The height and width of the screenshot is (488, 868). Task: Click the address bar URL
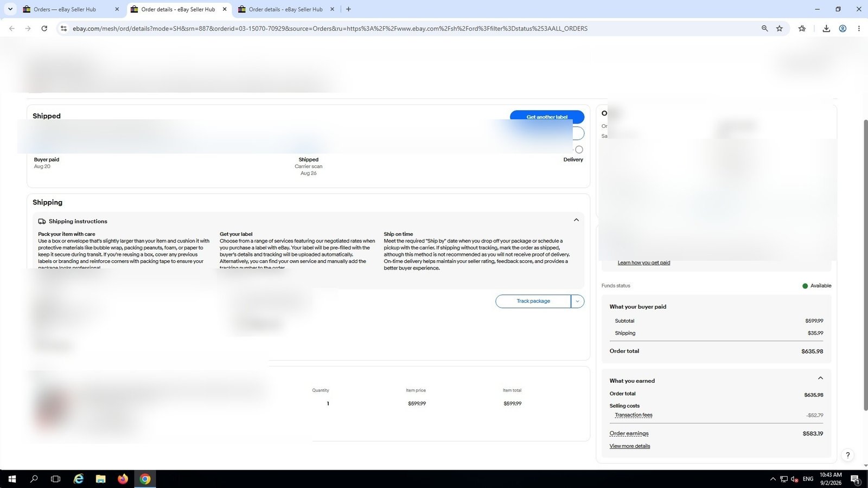click(x=330, y=28)
